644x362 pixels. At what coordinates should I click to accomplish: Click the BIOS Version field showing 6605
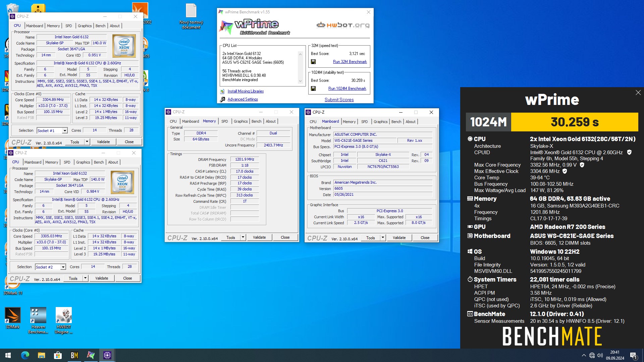[x=383, y=189]
